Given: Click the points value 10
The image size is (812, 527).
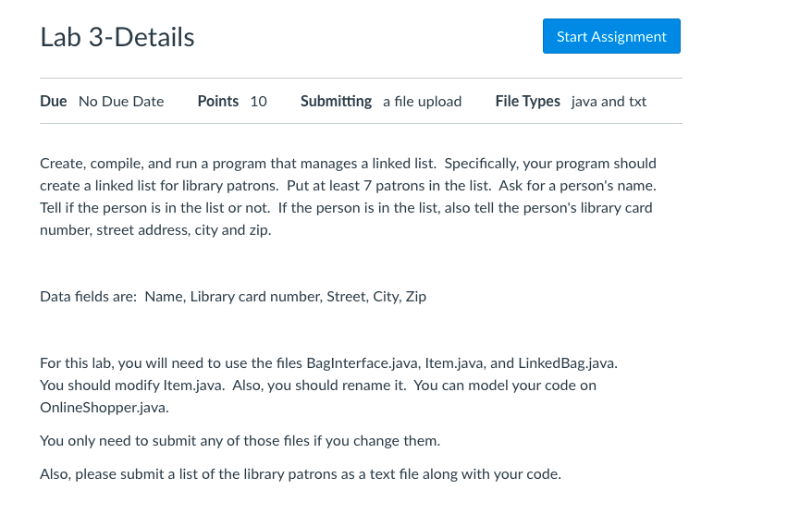Looking at the screenshot, I should pyautogui.click(x=259, y=102).
